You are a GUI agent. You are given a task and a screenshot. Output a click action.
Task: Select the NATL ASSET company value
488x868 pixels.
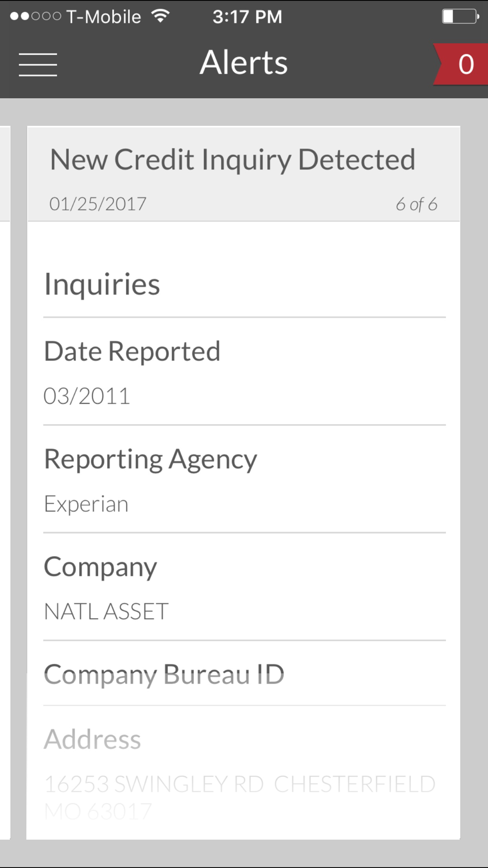click(x=106, y=612)
